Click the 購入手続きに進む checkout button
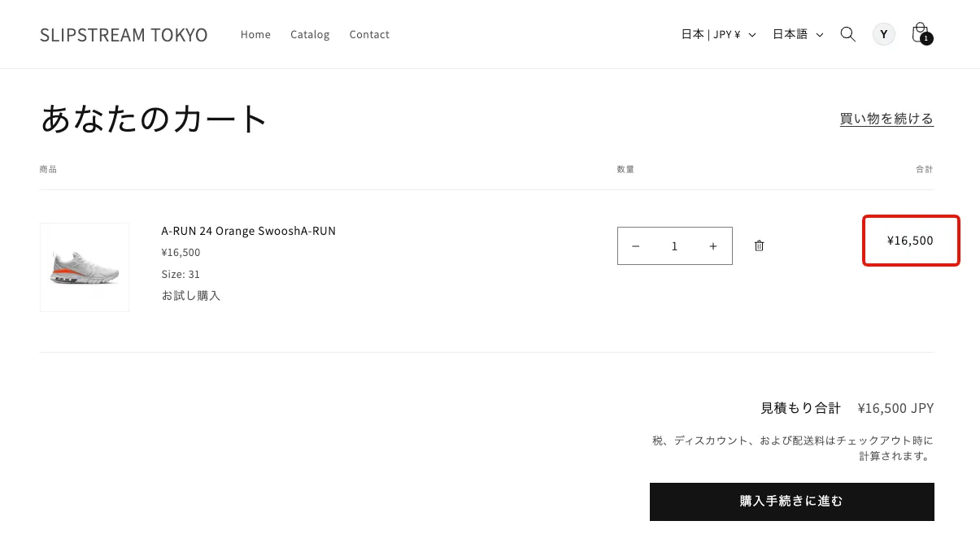 (792, 501)
